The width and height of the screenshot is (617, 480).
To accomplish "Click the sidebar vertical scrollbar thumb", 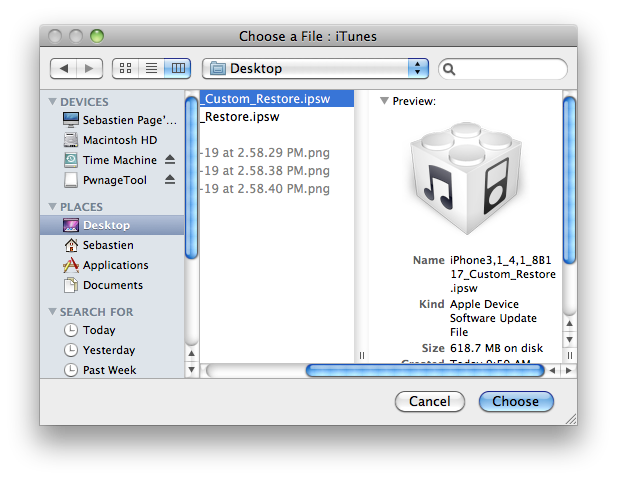I will pos(191,178).
